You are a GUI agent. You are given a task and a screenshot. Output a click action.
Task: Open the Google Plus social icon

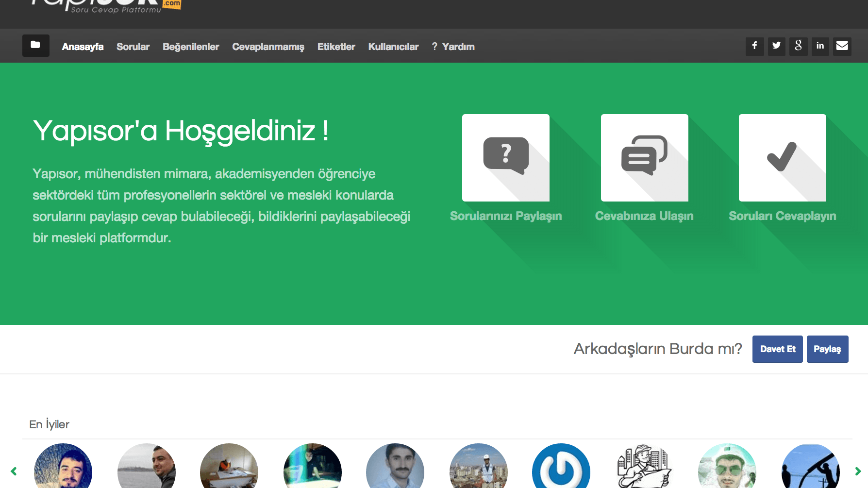click(798, 46)
